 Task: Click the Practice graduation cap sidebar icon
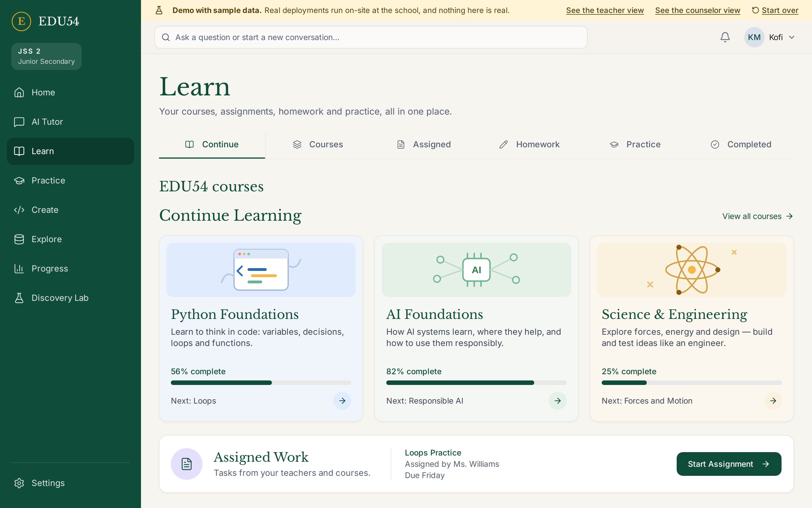point(19,180)
